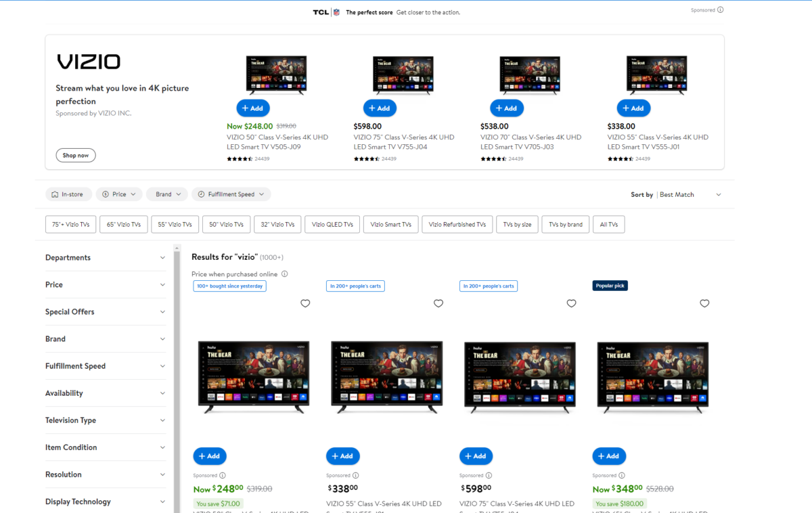Click the sidebar vertical scrollbar
812x513 pixels.
tap(177, 379)
